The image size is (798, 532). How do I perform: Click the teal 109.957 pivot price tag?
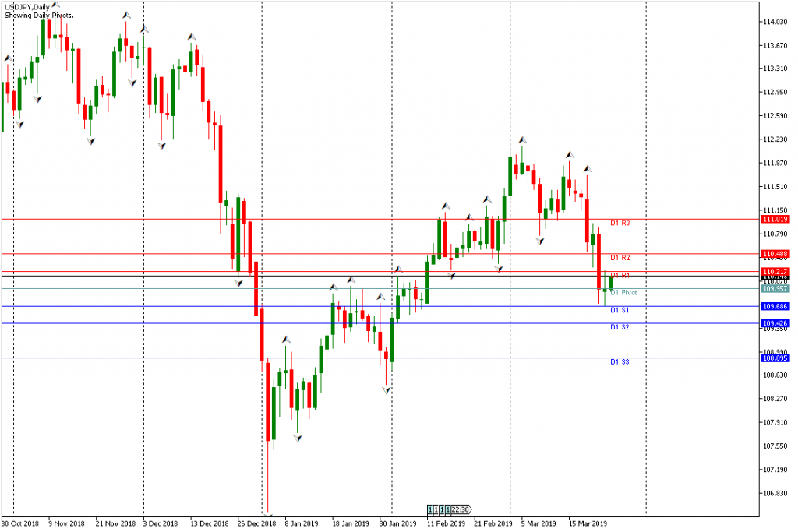[777, 289]
